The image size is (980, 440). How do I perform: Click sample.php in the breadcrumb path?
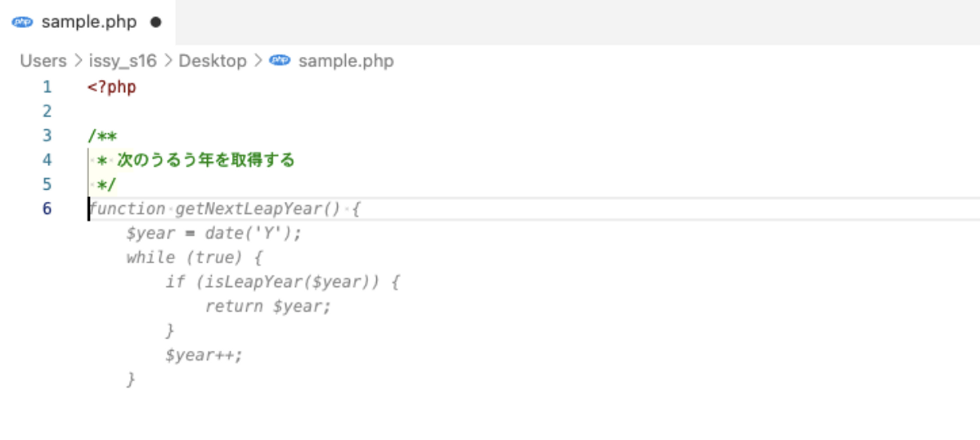[x=346, y=61]
